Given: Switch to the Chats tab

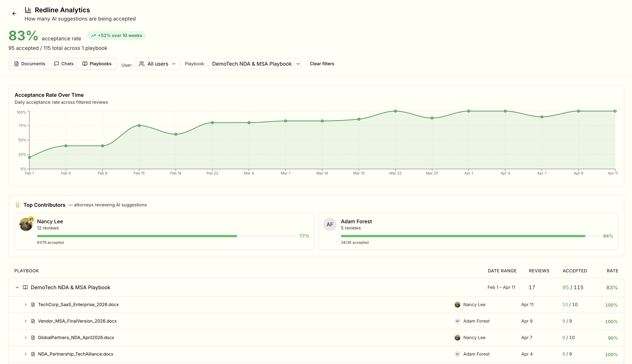Looking at the screenshot, I should click(64, 64).
